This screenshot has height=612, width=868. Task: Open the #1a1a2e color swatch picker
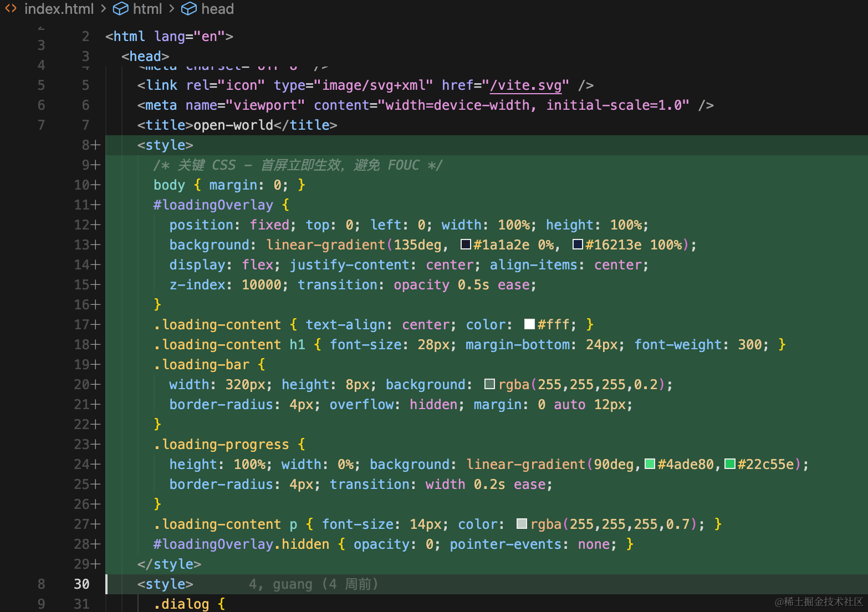tap(466, 244)
